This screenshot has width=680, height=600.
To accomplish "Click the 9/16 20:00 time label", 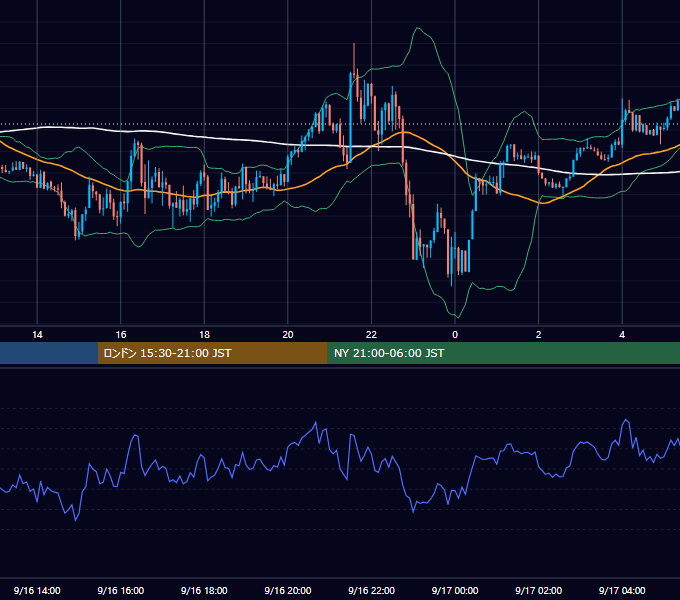I will [288, 590].
